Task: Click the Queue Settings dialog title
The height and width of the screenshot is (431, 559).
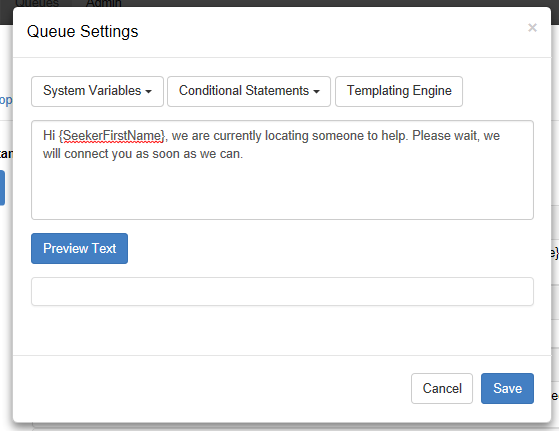Action: [x=82, y=31]
